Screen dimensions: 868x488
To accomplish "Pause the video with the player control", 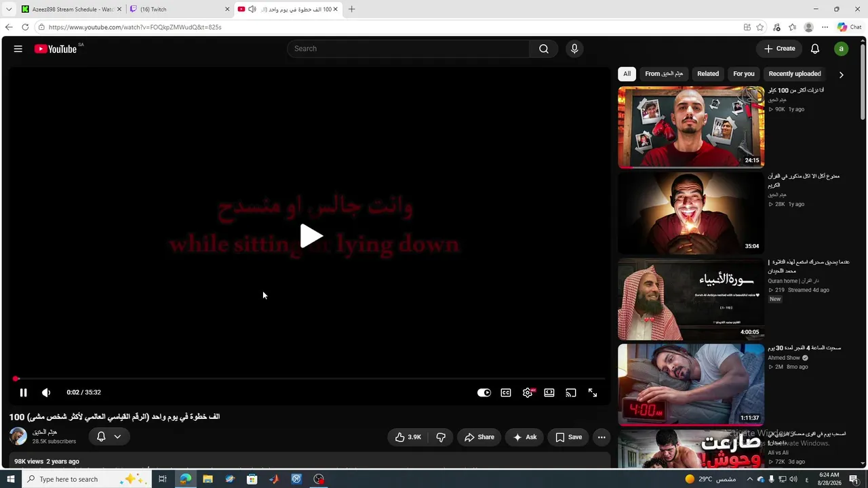I will [23, 392].
